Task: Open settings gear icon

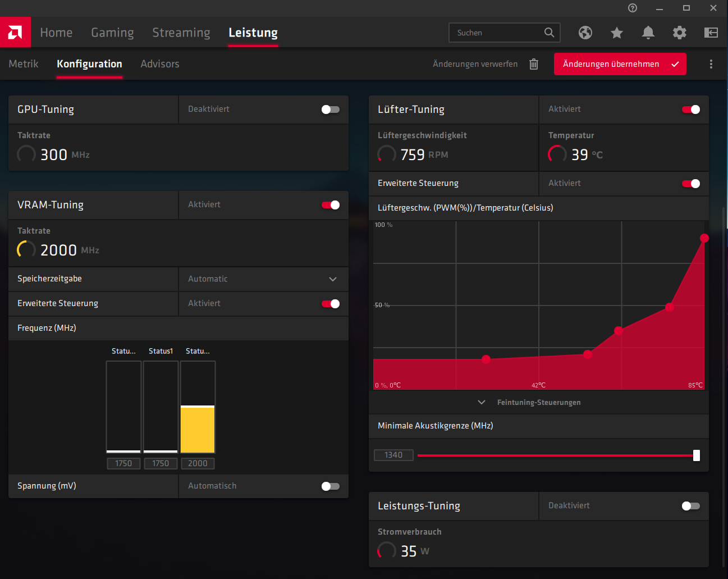Action: coord(680,33)
